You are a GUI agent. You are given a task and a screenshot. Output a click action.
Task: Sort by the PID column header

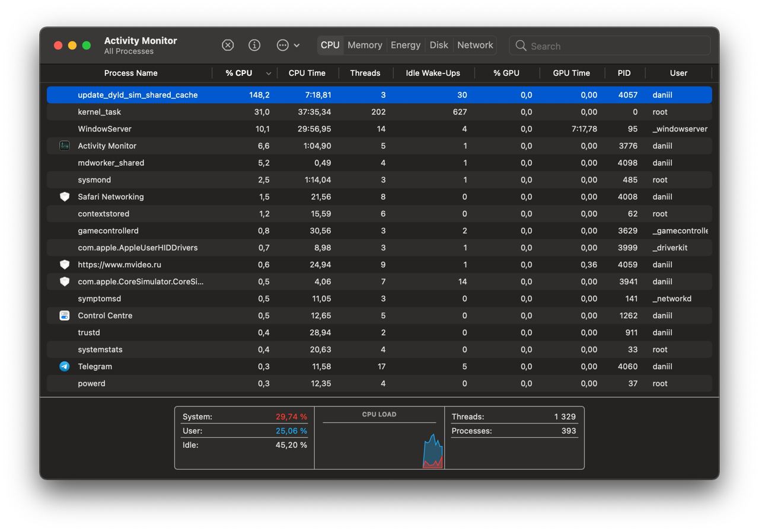click(x=624, y=73)
